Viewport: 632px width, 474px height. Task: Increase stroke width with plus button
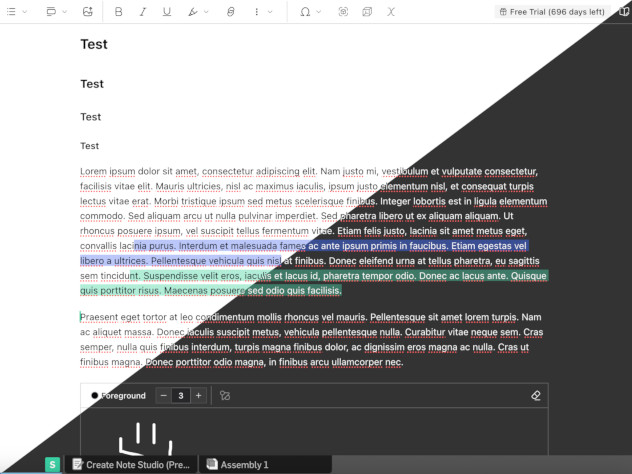tap(199, 395)
